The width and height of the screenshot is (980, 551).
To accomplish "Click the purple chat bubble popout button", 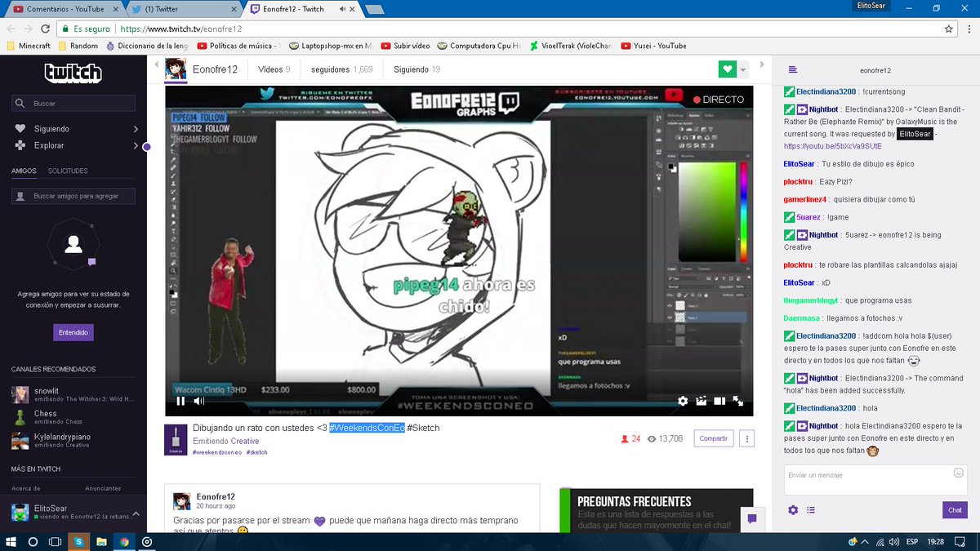I will 751,518.
